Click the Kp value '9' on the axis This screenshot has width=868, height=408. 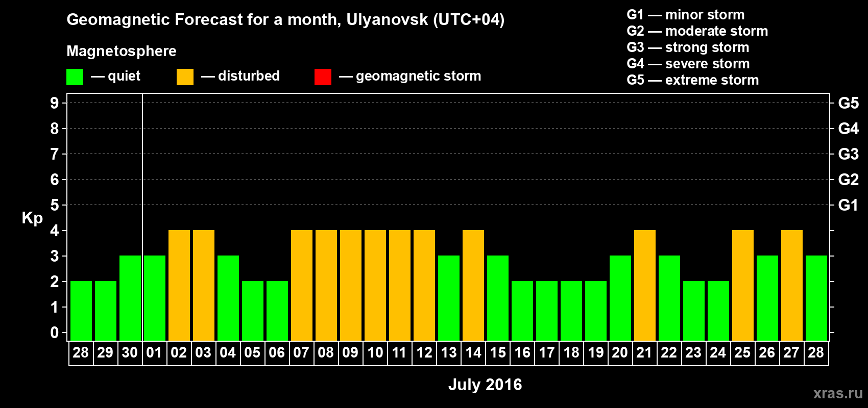(55, 103)
